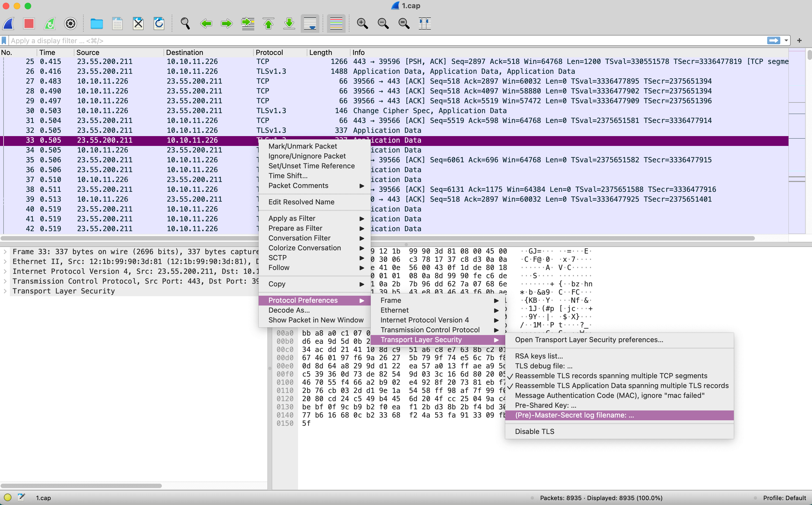
Task: Save this capture file
Action: click(117, 24)
